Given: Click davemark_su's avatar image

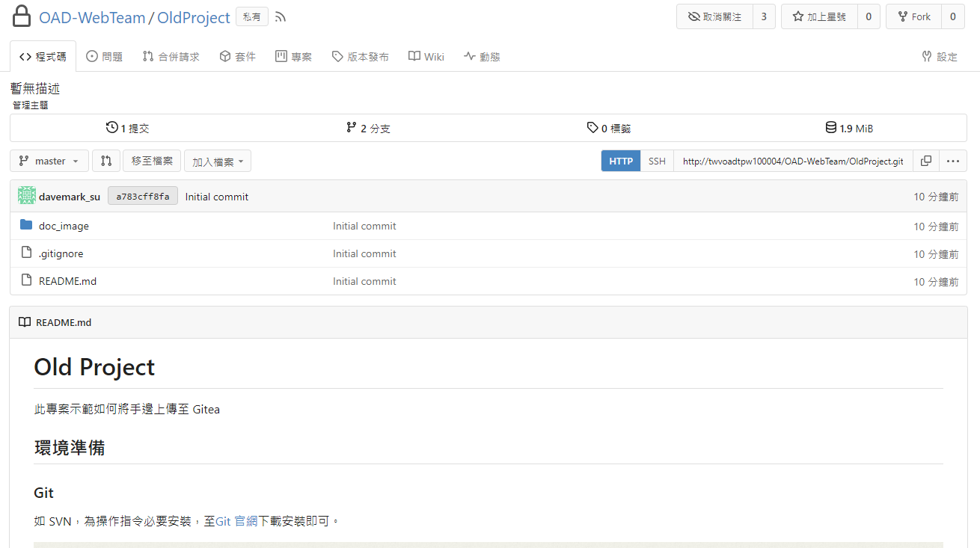Looking at the screenshot, I should pyautogui.click(x=27, y=197).
